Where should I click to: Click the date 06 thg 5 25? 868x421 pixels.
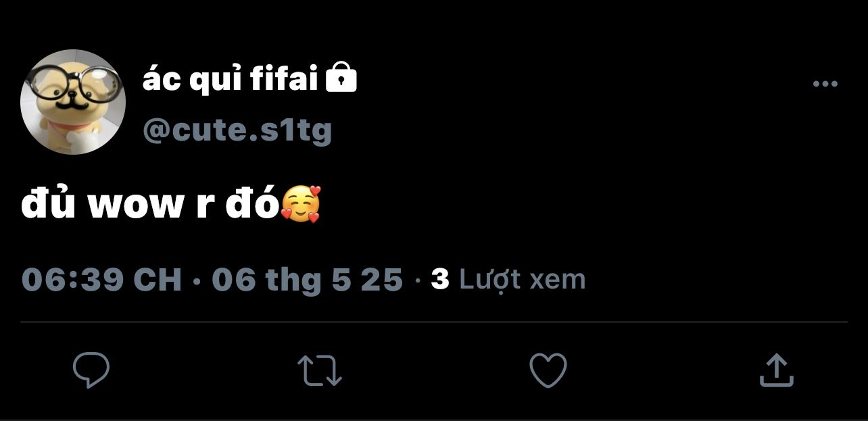tap(307, 279)
